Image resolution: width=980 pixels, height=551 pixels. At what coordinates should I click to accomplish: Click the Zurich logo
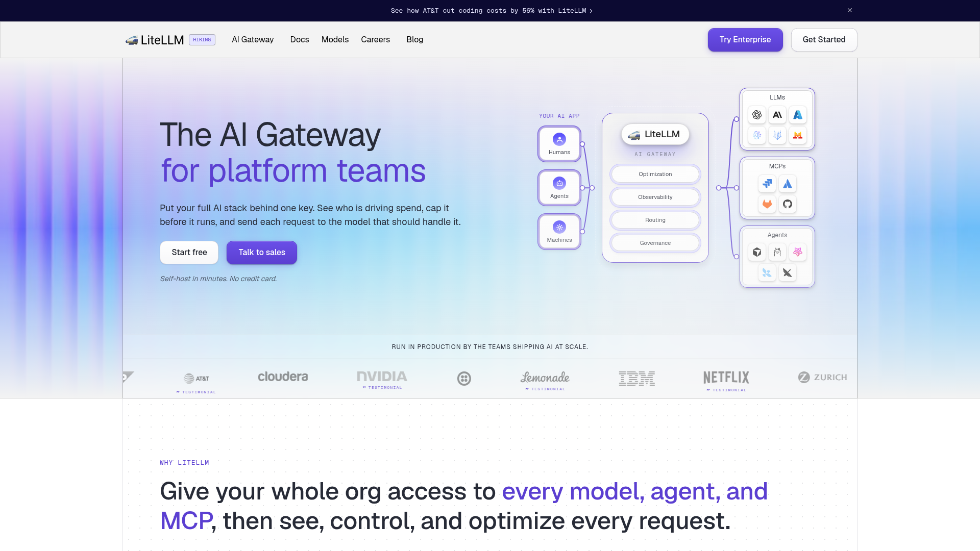pos(822,378)
